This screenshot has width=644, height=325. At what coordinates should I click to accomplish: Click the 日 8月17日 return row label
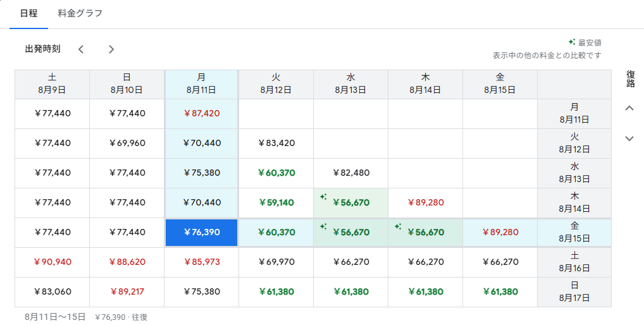click(x=574, y=291)
